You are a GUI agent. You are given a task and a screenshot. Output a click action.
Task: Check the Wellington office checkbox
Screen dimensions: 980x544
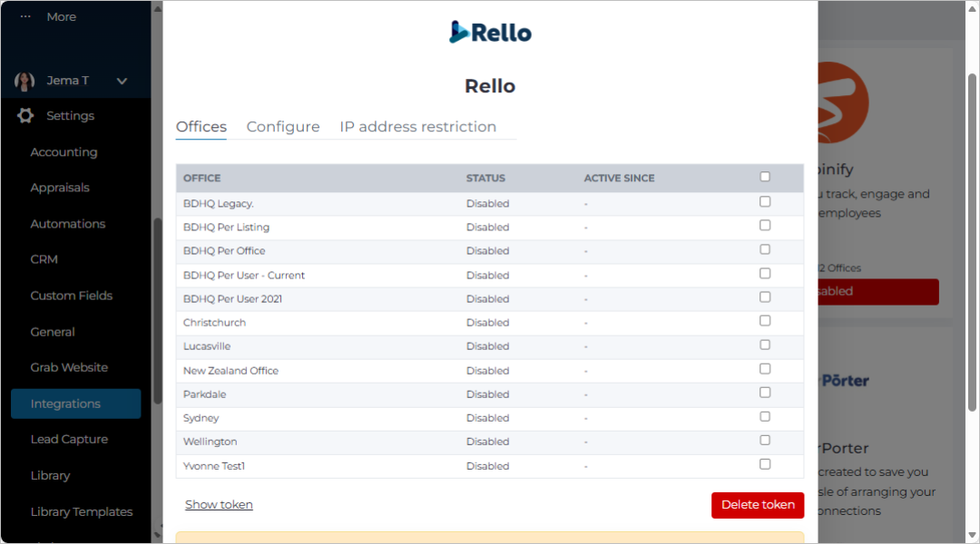[765, 441]
